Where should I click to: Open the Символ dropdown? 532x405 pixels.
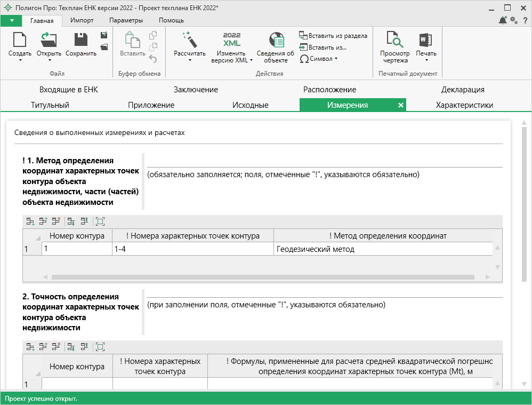tap(319, 59)
